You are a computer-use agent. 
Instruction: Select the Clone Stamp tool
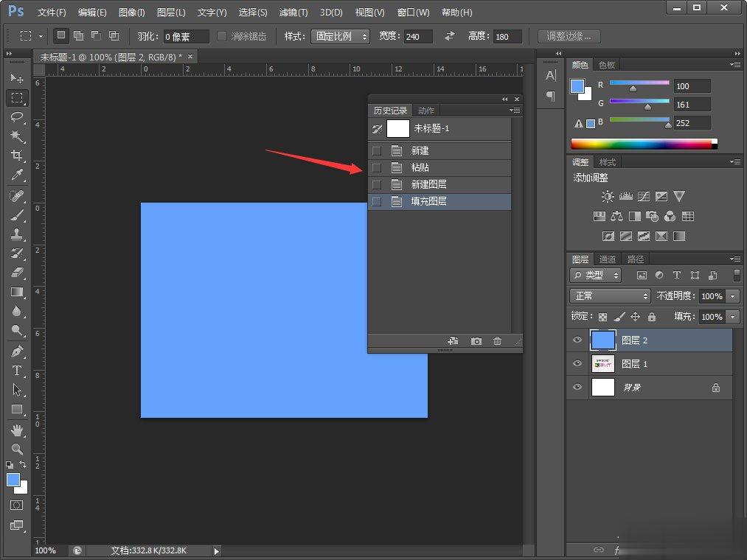(17, 234)
